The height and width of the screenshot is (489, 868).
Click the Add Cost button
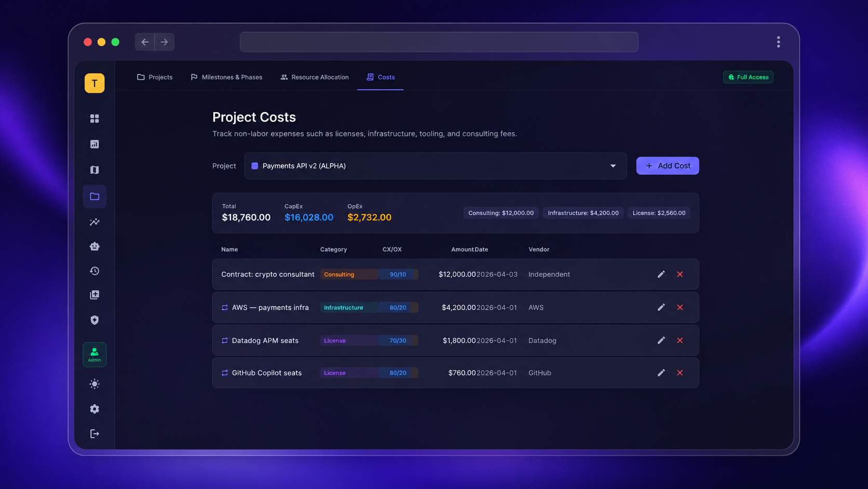(x=668, y=166)
